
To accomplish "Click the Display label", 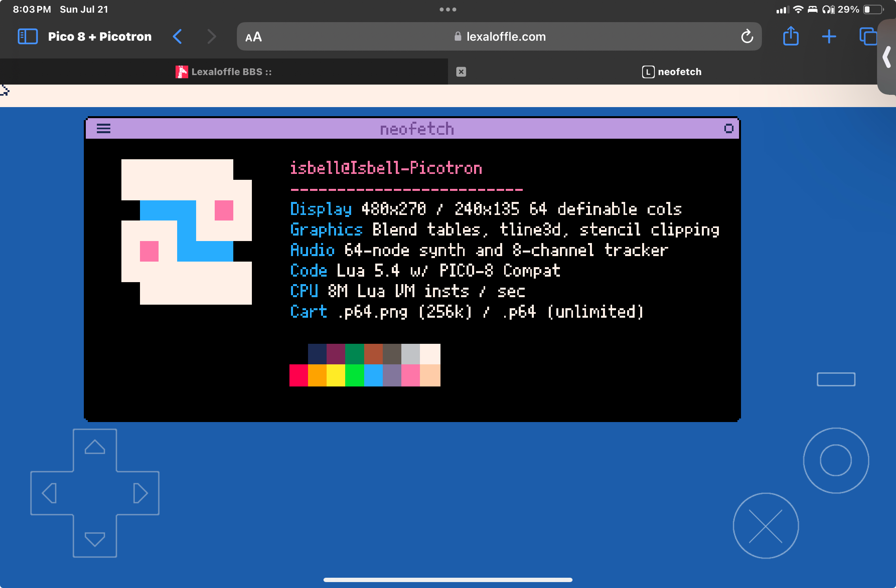I will point(321,209).
